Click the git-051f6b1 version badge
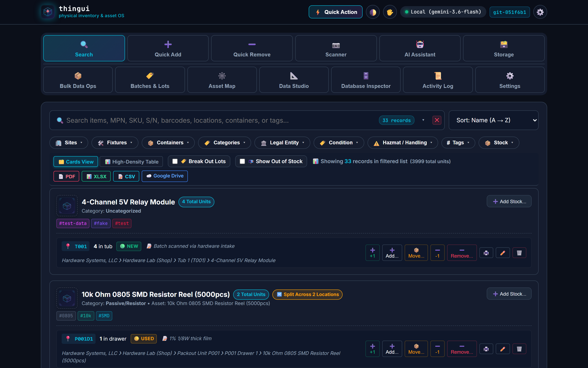Screen dimensions: 588x368 point(510,12)
